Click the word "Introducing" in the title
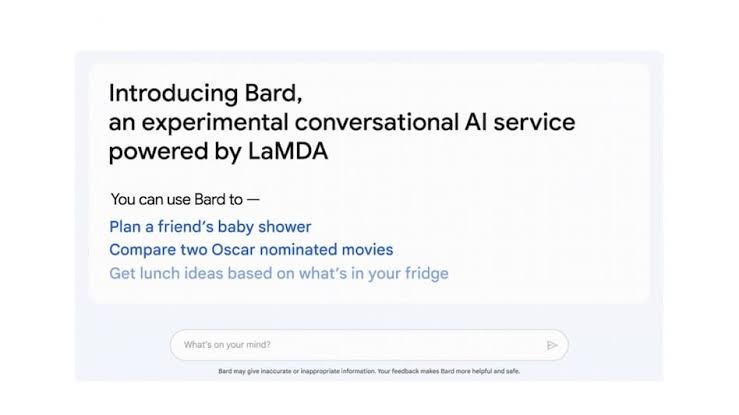The width and height of the screenshot is (739, 415). click(168, 94)
